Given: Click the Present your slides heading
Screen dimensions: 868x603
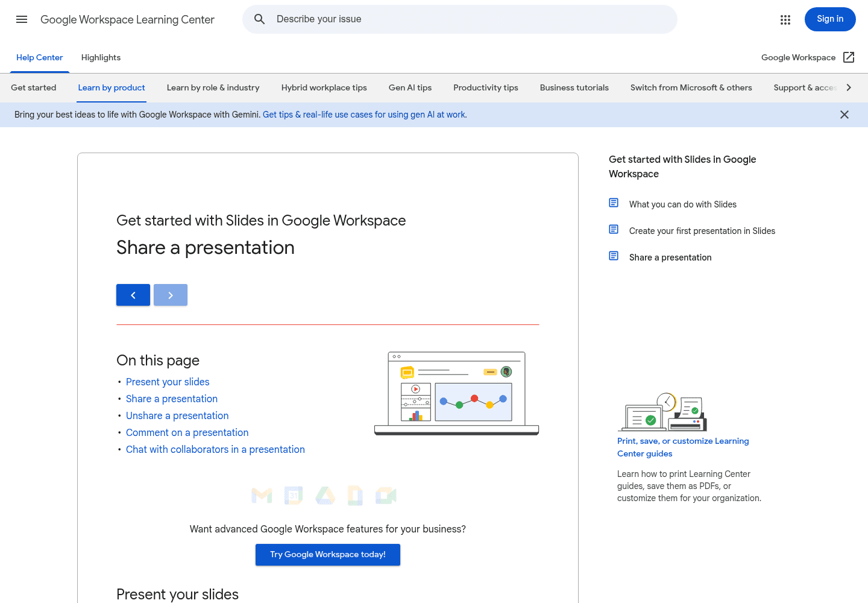Looking at the screenshot, I should [177, 595].
